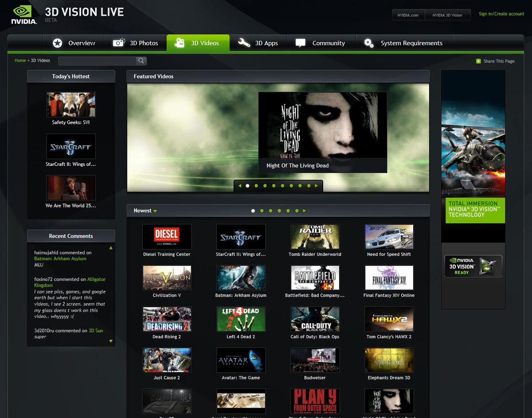Select the 3D Videos tab
Image resolution: width=532 pixels, height=418 pixels.
pyautogui.click(x=198, y=43)
